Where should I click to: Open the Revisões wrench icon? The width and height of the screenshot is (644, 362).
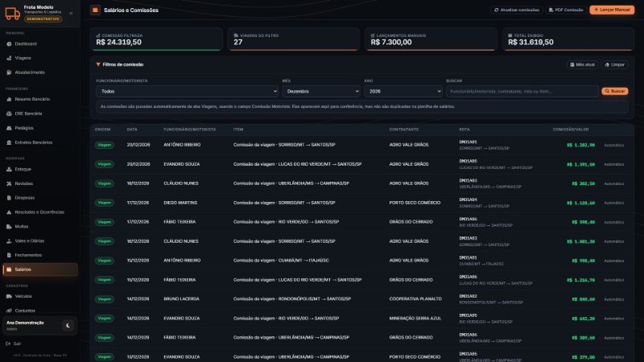9,183
